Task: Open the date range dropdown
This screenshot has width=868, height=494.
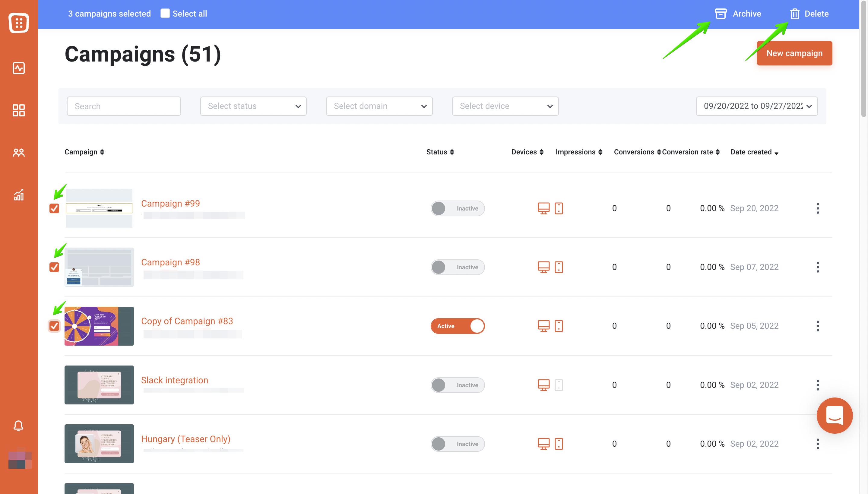Action: pos(756,106)
